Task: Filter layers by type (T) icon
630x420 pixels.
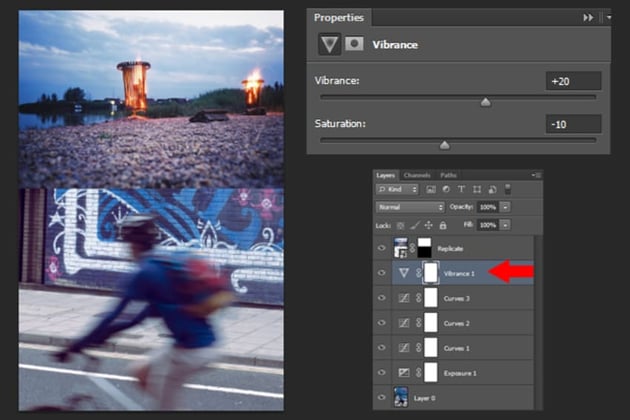Action: click(x=461, y=189)
